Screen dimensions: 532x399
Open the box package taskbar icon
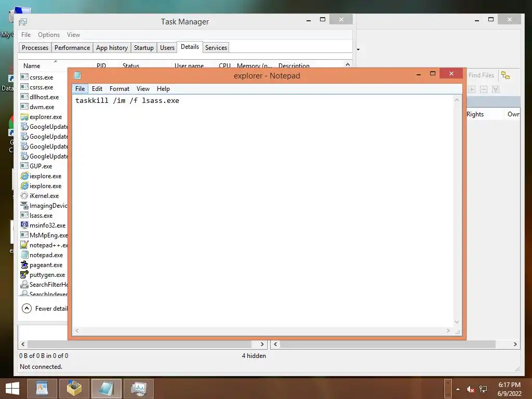pos(74,389)
